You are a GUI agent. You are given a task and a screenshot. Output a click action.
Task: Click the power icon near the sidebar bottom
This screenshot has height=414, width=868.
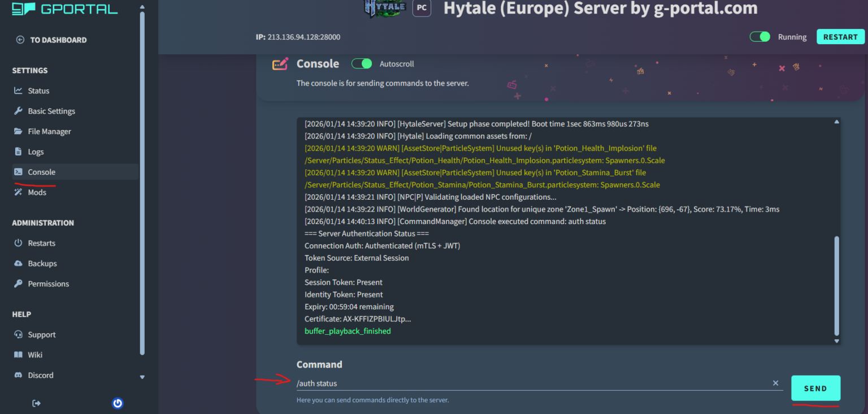(118, 403)
